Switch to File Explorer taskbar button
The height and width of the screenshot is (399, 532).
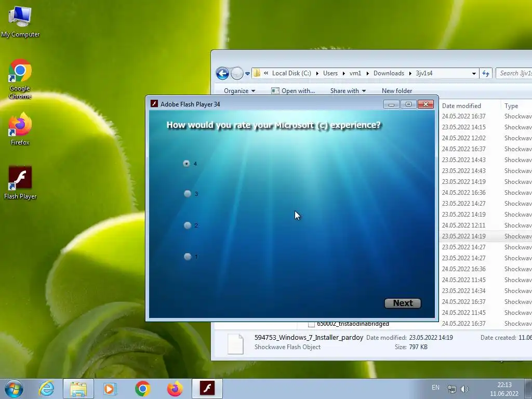coord(78,389)
